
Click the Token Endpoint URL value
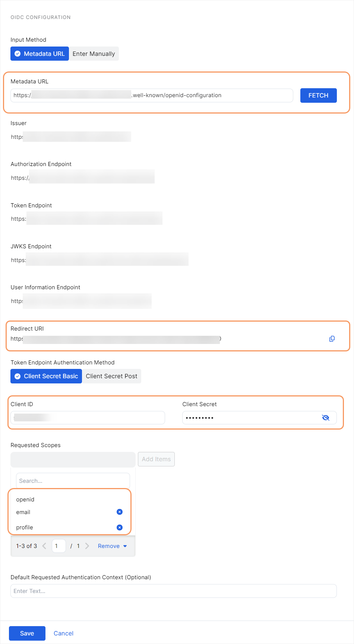tap(86, 219)
